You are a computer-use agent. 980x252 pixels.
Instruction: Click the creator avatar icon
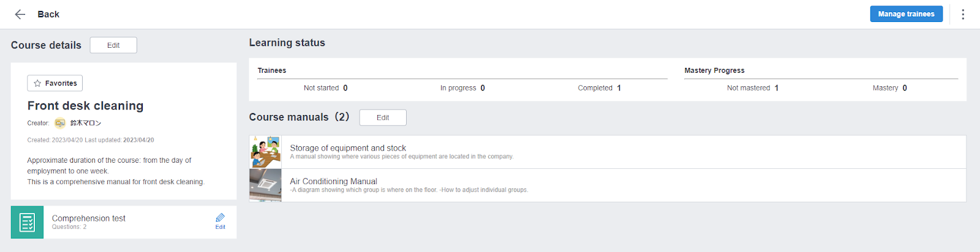tap(60, 123)
